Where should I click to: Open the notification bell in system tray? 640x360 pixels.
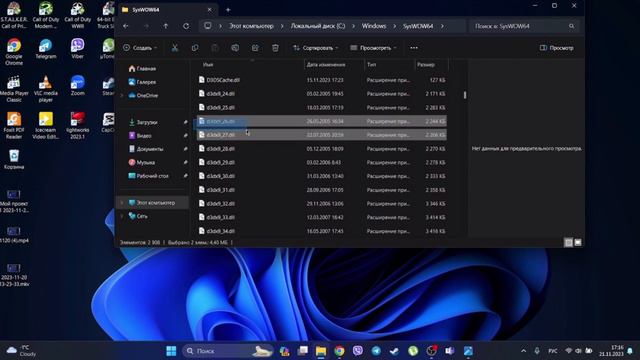630,351
